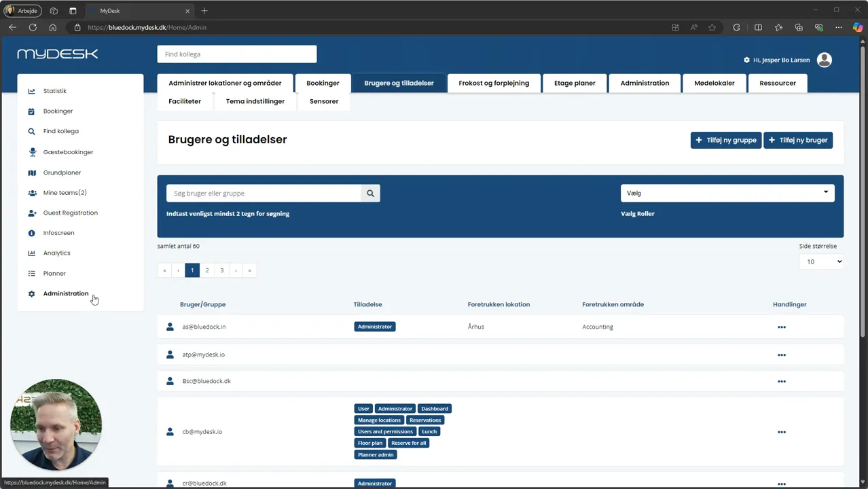Open actions menu for as@bluedock.in
The image size is (868, 489).
tap(782, 327)
